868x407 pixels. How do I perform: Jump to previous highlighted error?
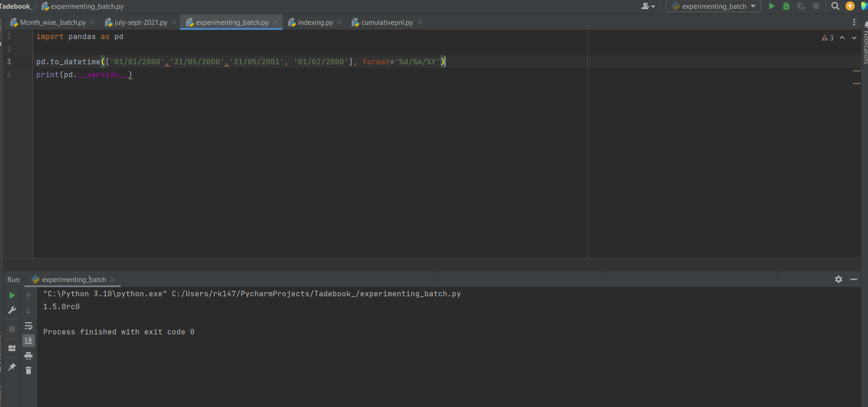pos(842,38)
